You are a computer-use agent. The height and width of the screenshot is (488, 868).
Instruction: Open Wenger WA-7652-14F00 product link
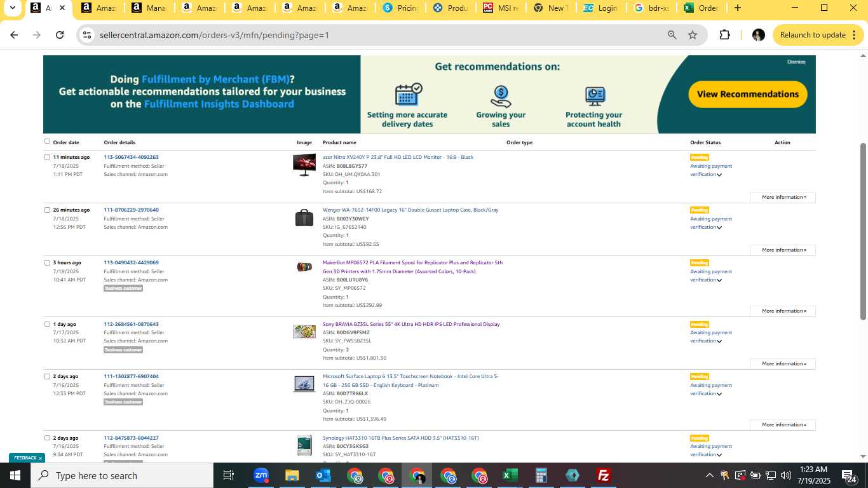pyautogui.click(x=410, y=210)
